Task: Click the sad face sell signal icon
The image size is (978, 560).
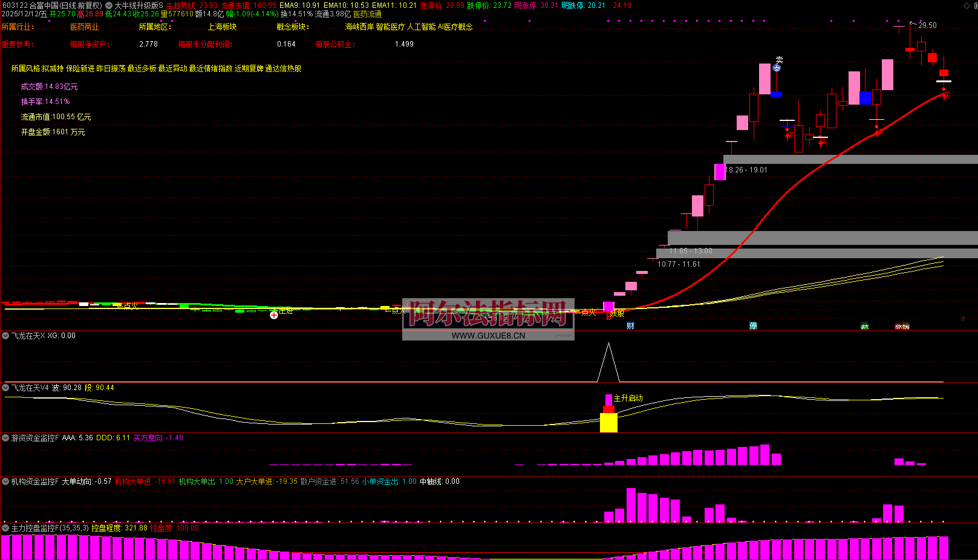Action: [777, 68]
